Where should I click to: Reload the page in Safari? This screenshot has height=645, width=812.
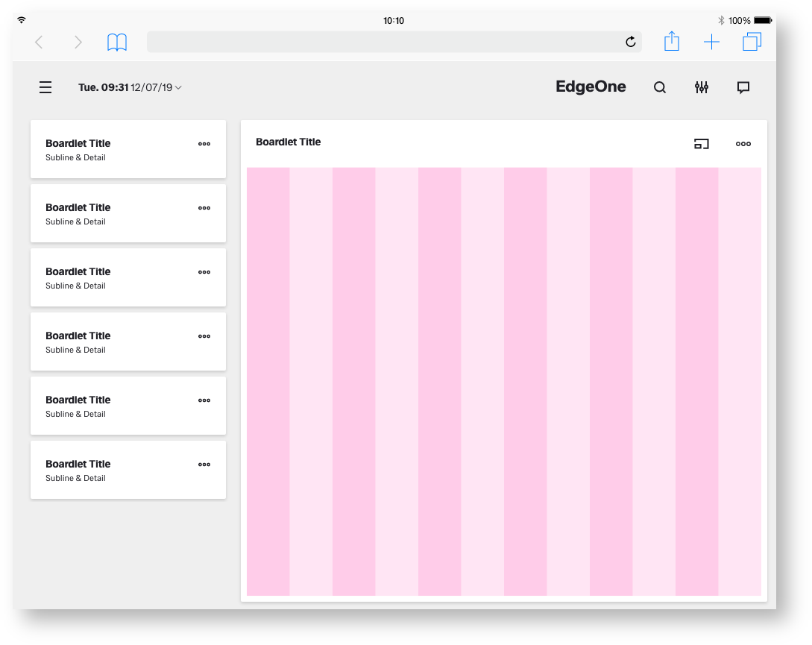click(631, 43)
